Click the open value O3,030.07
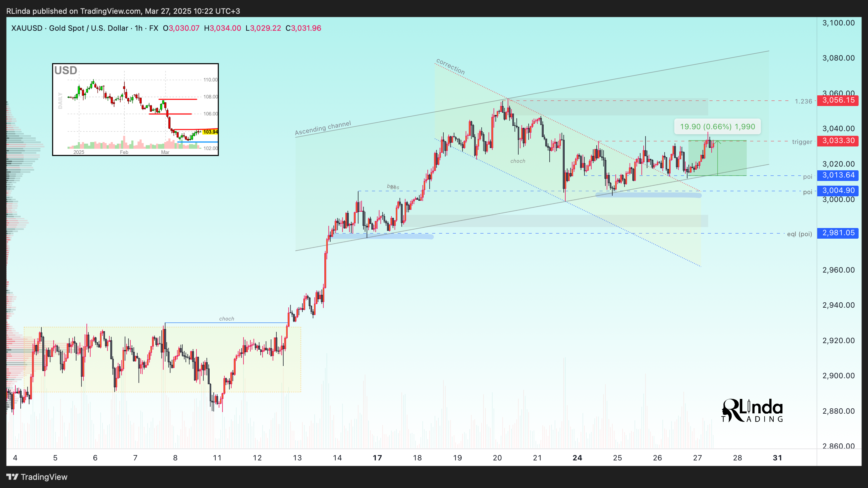Viewport: 868px width, 488px height. [x=181, y=28]
